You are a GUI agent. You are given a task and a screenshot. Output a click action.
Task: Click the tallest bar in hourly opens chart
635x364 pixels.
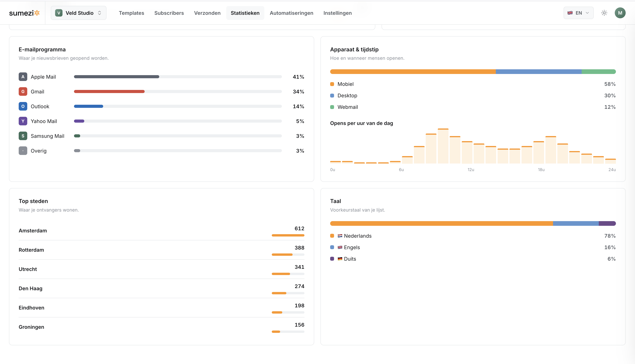click(x=443, y=146)
